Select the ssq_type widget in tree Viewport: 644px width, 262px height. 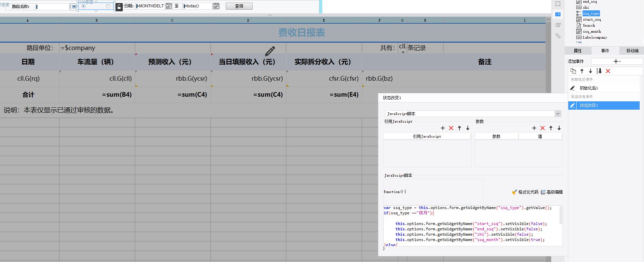tap(591, 14)
